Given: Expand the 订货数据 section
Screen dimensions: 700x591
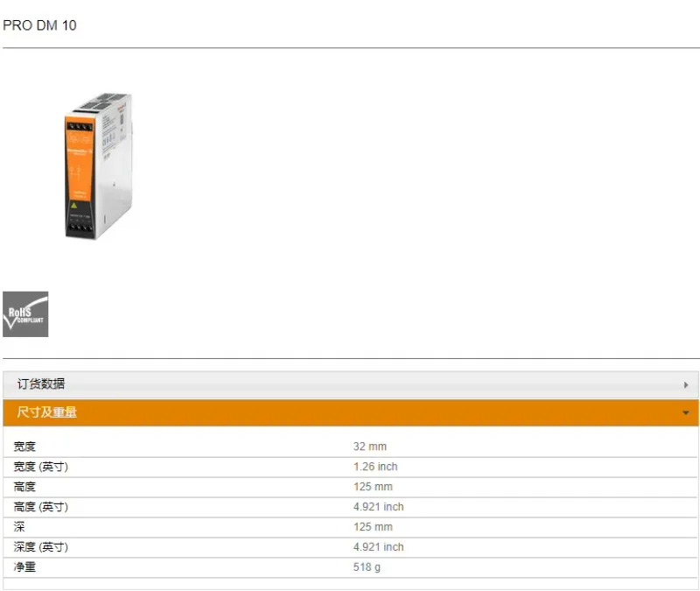Looking at the screenshot, I should (351, 384).
